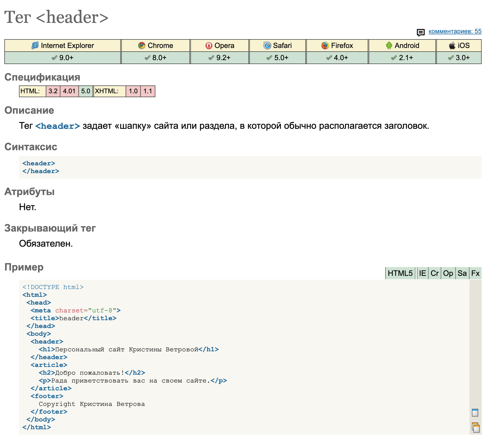Click the checkmark next to 5.0+
This screenshot has height=448, width=487.
(269, 58)
